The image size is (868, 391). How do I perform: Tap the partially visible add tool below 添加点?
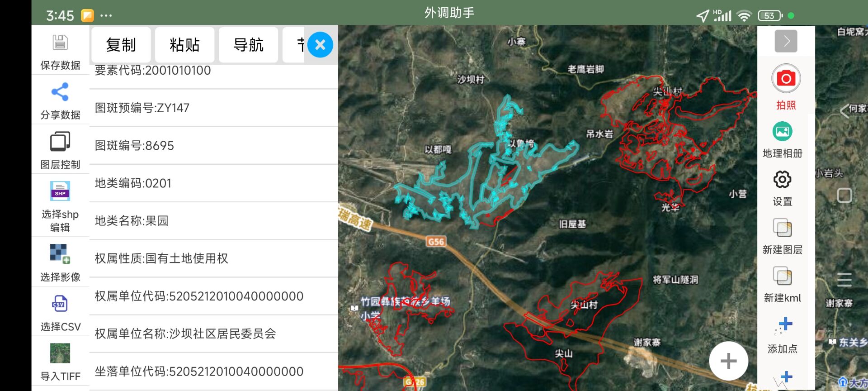tap(783, 380)
